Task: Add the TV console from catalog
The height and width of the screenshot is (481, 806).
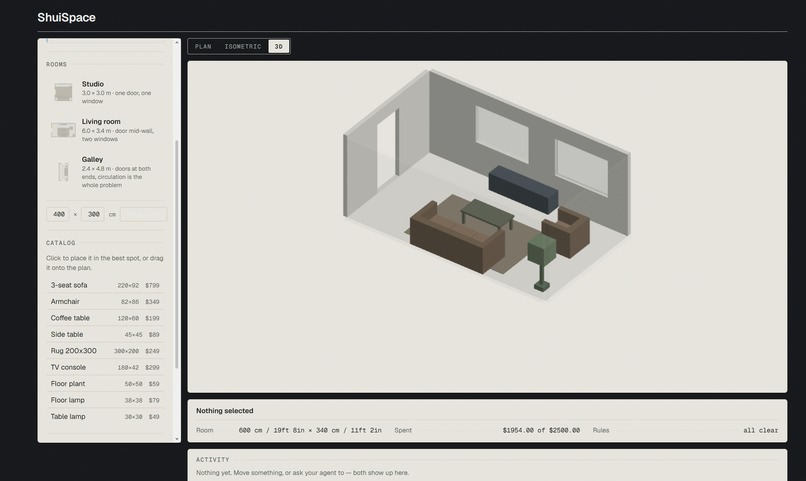Action: pos(105,367)
